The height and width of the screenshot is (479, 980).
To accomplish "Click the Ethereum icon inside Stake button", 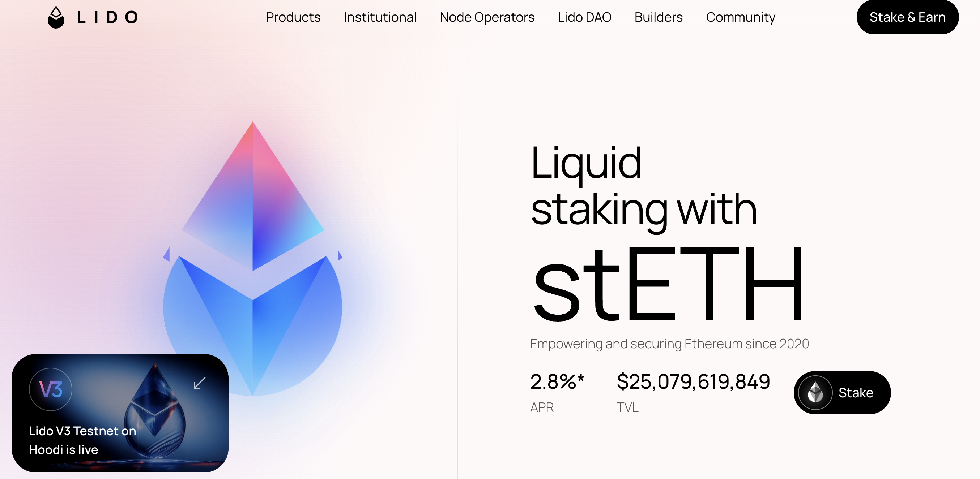I will (x=815, y=392).
